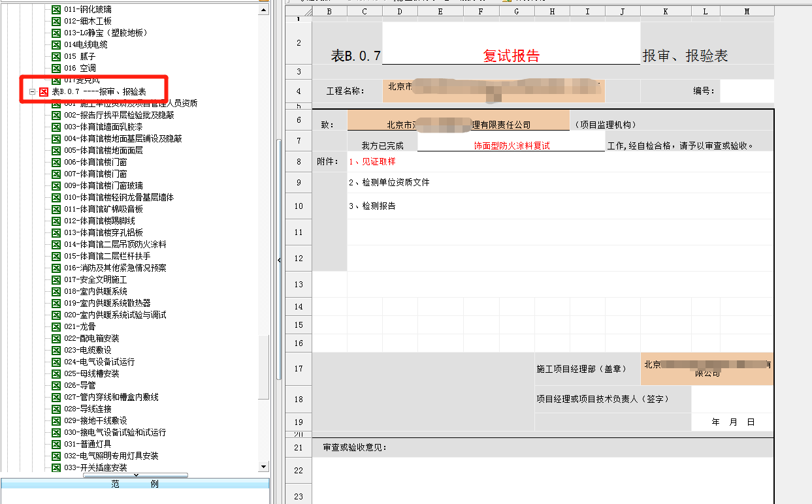This screenshot has width=812, height=504.
Task: Click the sheet icon beside 021-龙骨
Action: pos(56,326)
